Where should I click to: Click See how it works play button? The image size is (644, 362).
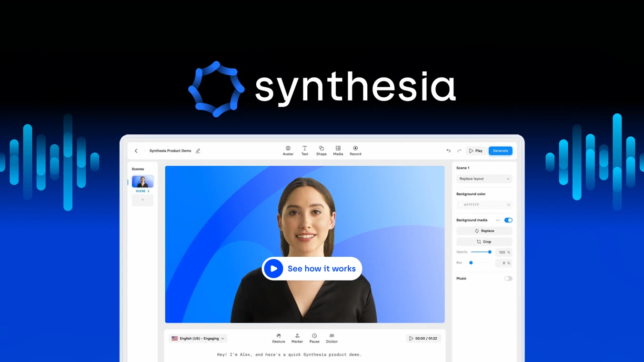coord(273,269)
